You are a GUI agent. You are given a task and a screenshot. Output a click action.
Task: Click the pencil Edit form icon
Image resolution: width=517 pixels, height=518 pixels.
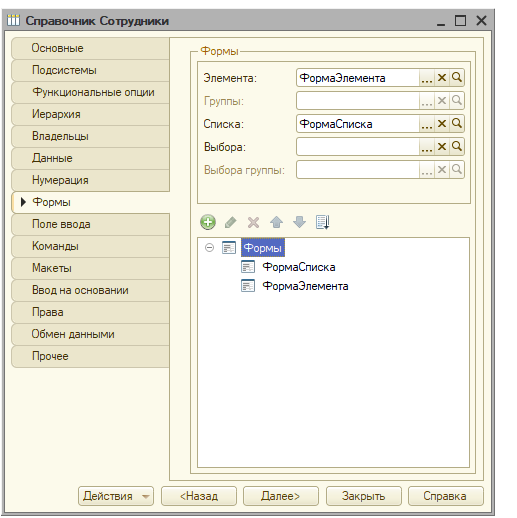pos(231,222)
